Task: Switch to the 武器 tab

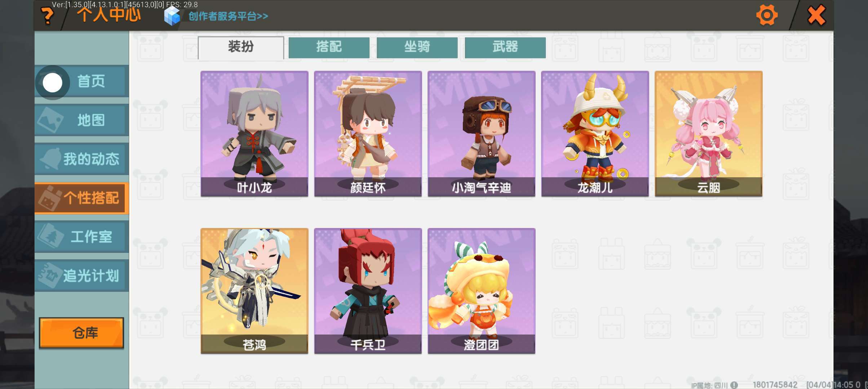Action: click(x=505, y=47)
